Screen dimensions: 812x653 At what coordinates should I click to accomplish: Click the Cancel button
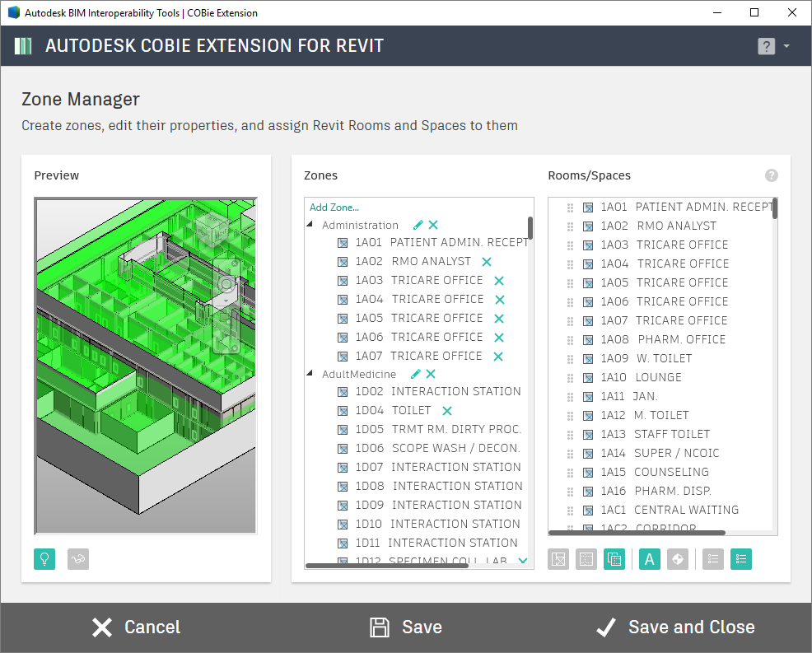136,627
